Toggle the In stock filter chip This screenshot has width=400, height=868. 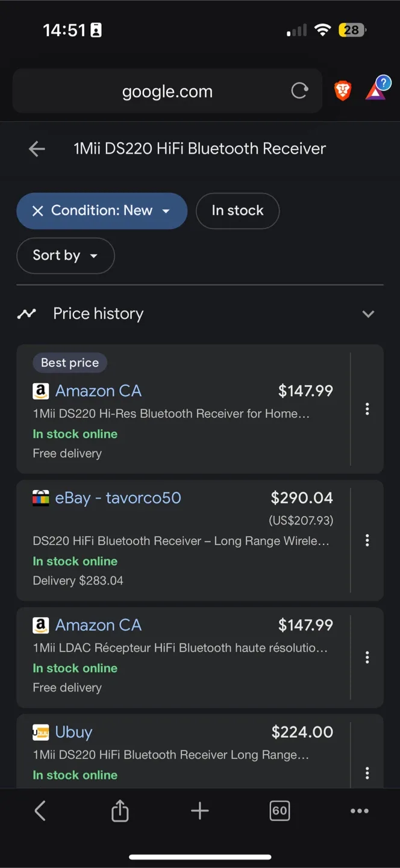click(237, 210)
